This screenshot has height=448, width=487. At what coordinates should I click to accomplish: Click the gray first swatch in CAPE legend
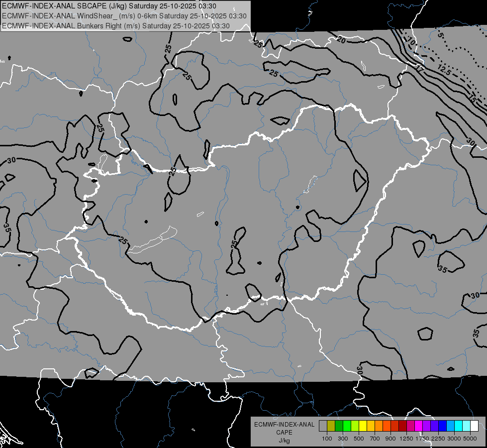click(x=323, y=426)
